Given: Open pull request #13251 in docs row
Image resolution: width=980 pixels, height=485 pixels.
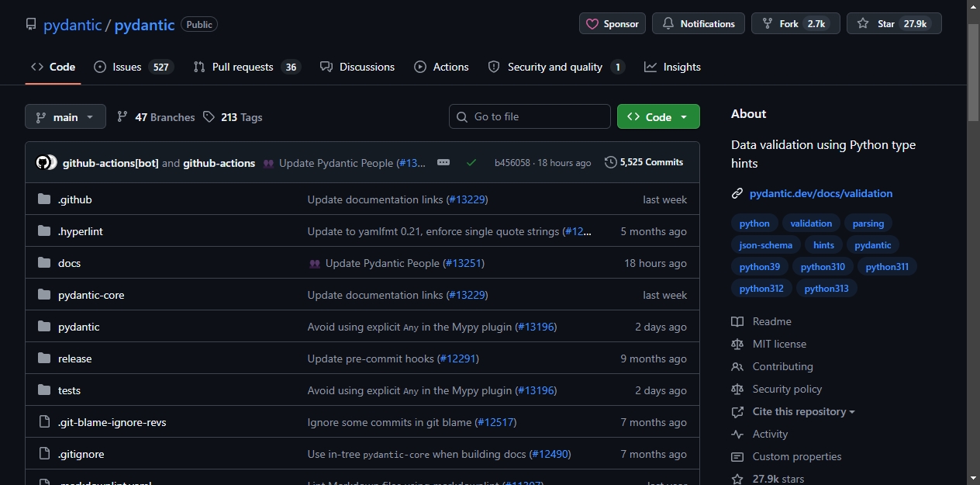Looking at the screenshot, I should [464, 263].
